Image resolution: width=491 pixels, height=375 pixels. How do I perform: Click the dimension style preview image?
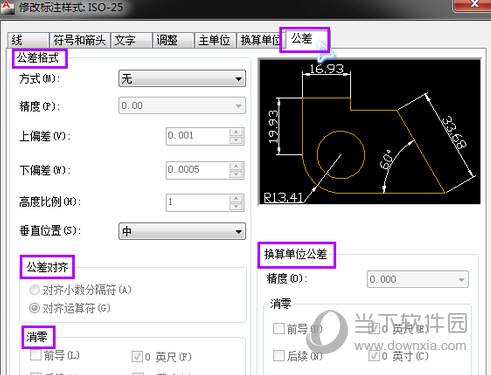(370, 132)
